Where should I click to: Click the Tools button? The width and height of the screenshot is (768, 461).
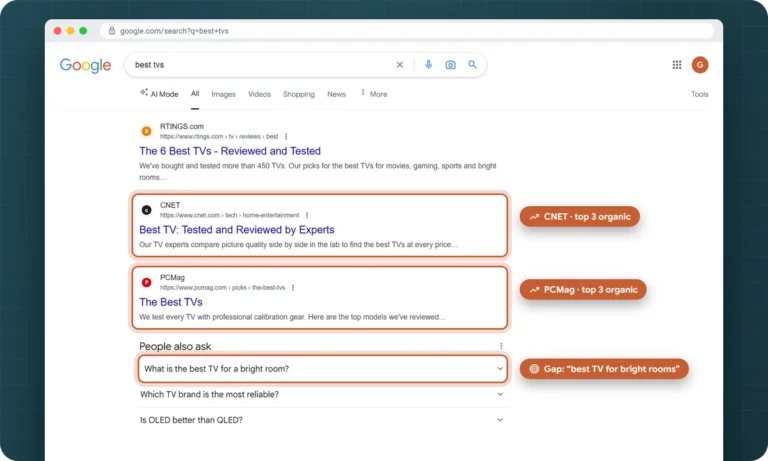699,94
